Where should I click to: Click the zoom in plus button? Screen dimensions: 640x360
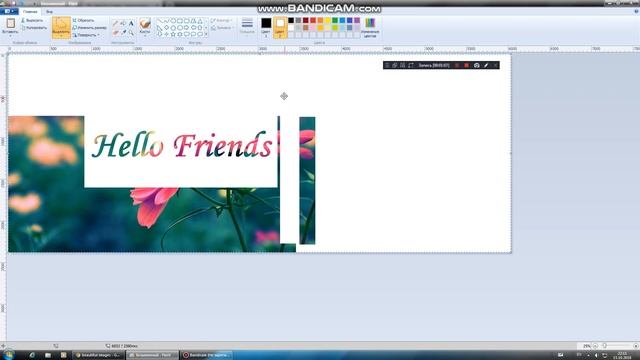[x=636, y=346]
